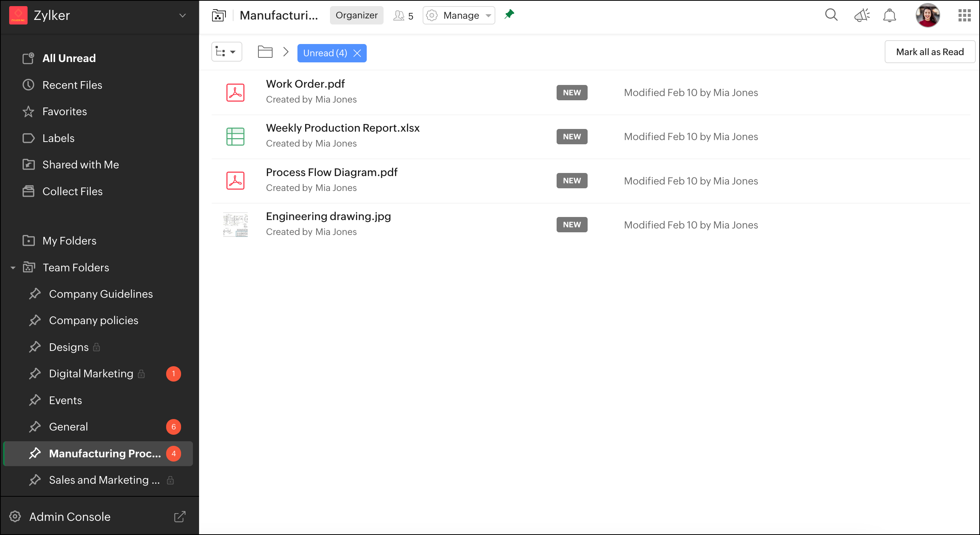
Task: Open Admin Console external link icon
Action: (x=180, y=517)
